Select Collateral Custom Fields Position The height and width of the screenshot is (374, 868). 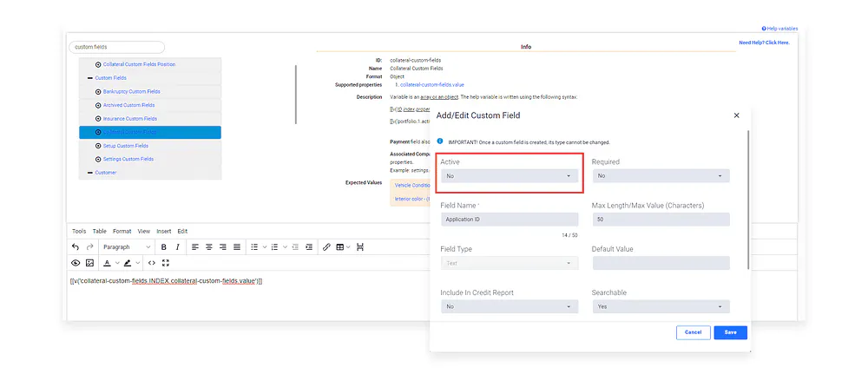coord(139,64)
